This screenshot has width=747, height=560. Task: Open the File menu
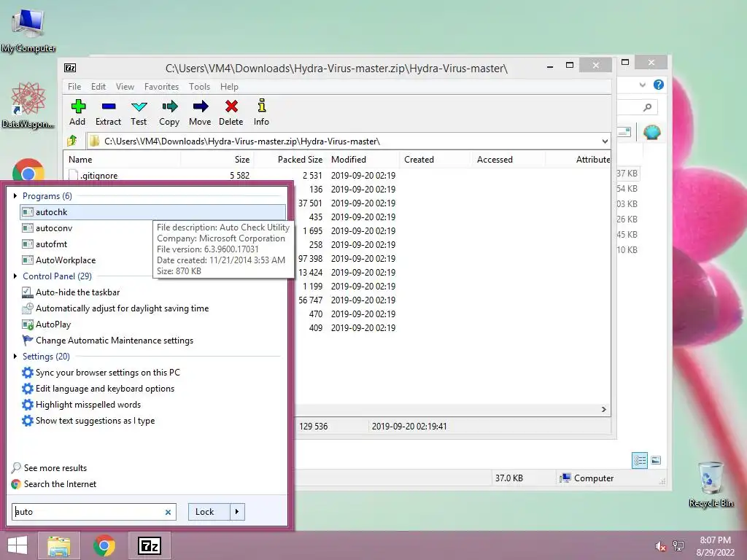(74, 87)
